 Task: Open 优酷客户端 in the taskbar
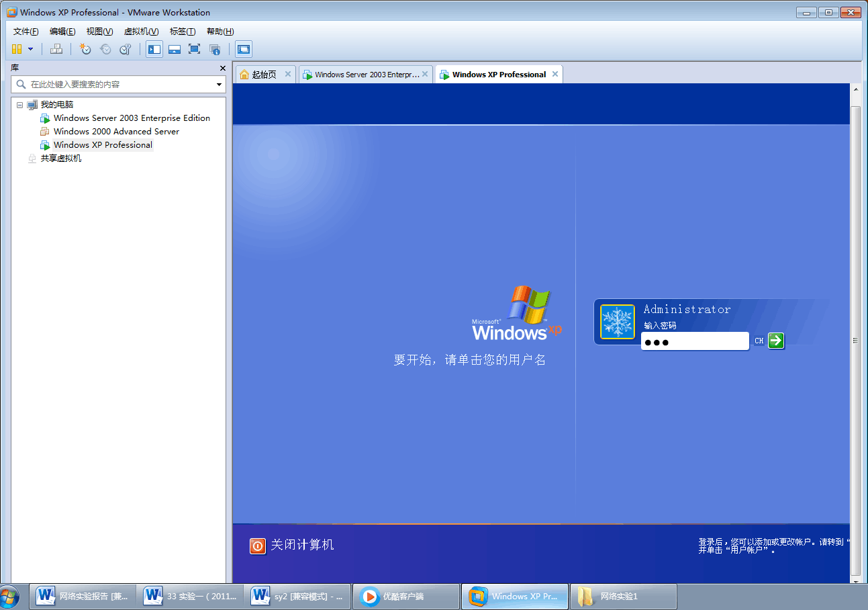[x=406, y=596]
